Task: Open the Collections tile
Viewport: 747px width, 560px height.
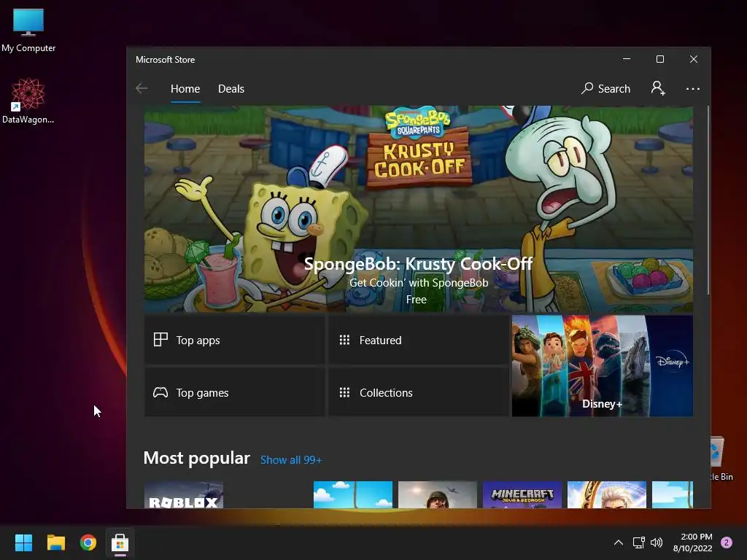Action: click(418, 392)
